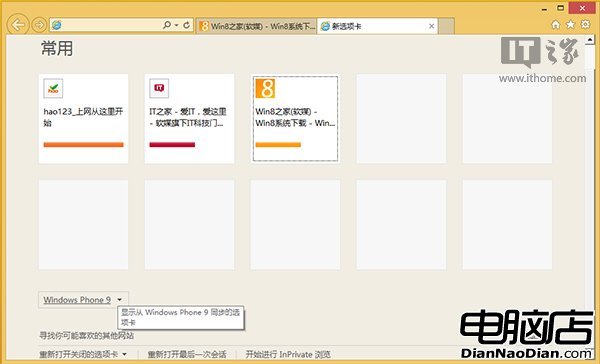
Task: Click the 寻找你可能喜欢的其他网站 link
Action: click(x=86, y=336)
